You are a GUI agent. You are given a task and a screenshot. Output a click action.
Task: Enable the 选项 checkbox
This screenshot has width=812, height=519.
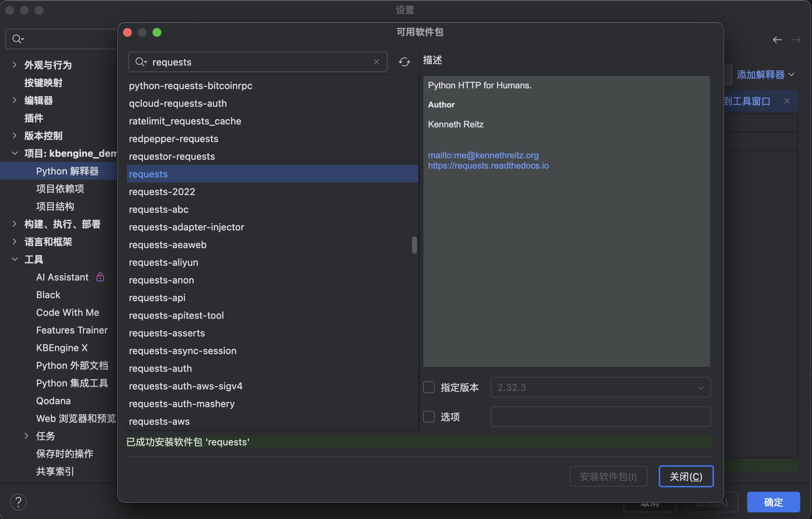point(429,417)
